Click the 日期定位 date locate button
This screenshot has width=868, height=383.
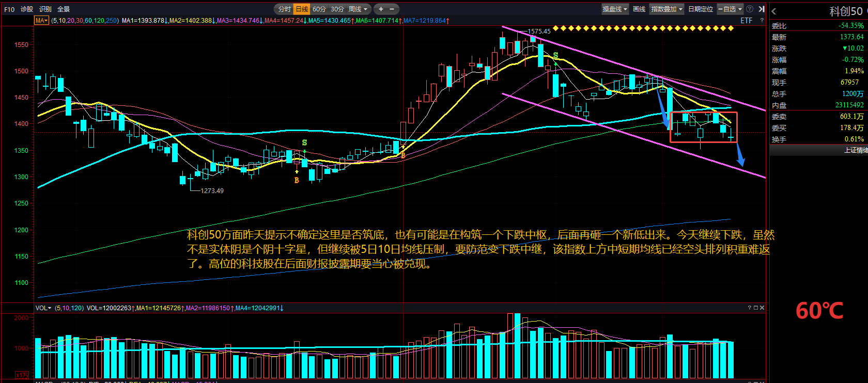(701, 9)
